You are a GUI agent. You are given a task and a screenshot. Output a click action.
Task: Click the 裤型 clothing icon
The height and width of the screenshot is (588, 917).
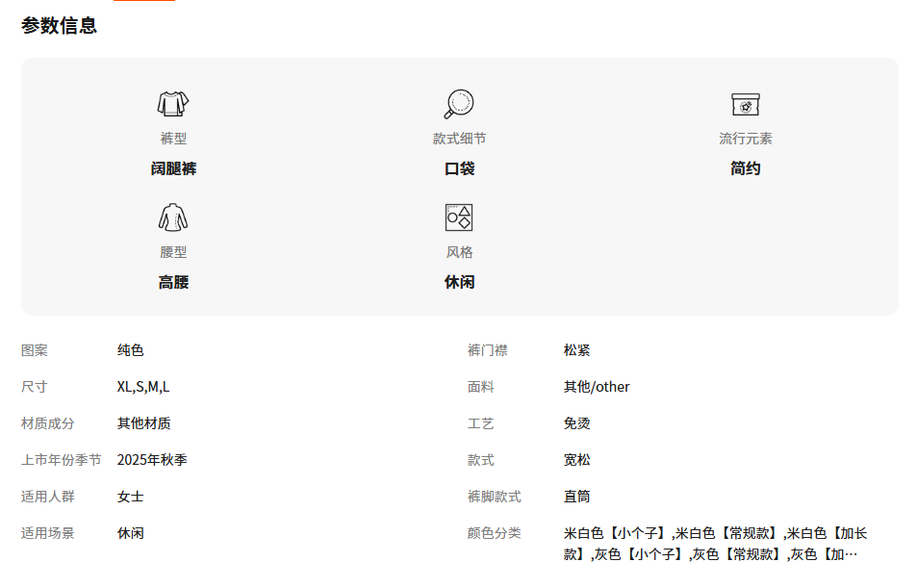pyautogui.click(x=173, y=104)
